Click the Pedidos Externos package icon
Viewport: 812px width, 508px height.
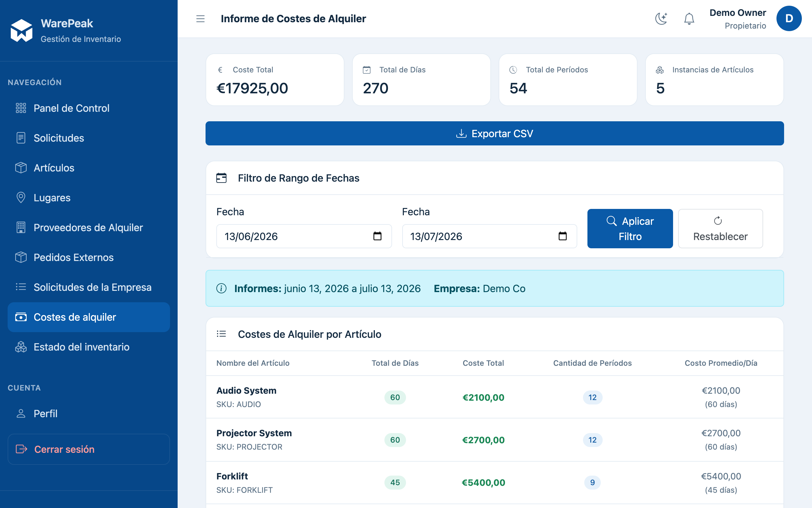[21, 257]
